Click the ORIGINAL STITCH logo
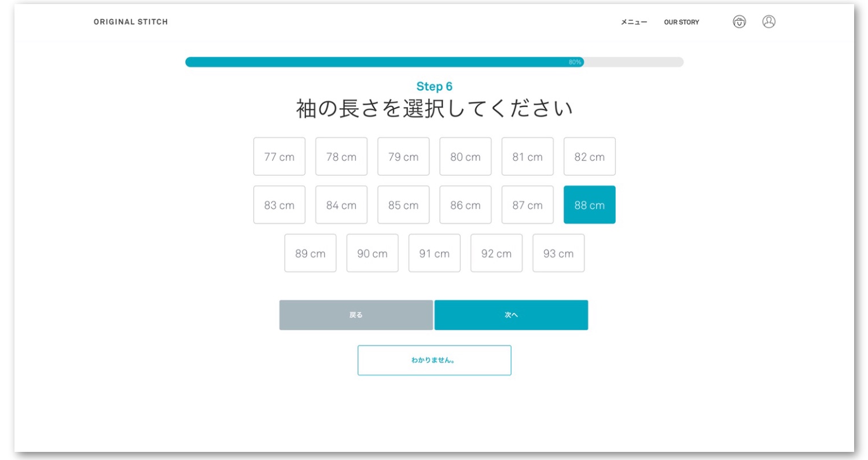The height and width of the screenshot is (460, 868). coord(131,22)
